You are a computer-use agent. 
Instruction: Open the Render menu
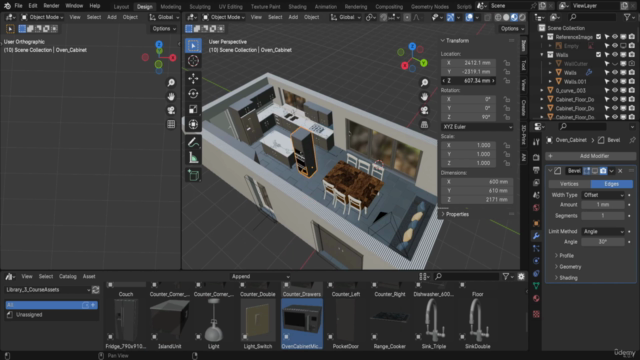click(x=51, y=6)
